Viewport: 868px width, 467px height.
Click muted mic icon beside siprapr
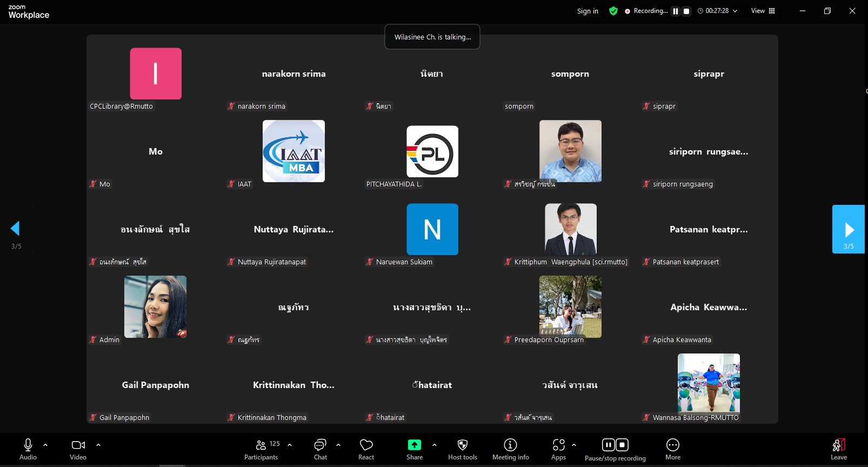646,106
